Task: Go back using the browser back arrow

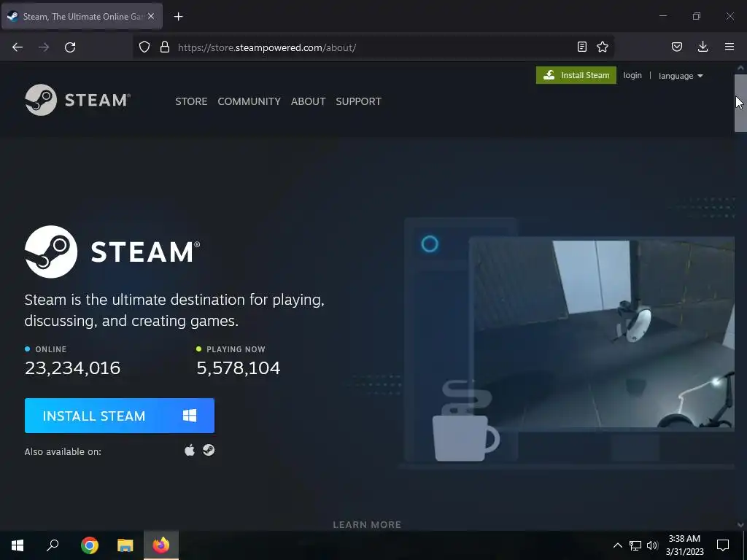Action: [x=18, y=47]
